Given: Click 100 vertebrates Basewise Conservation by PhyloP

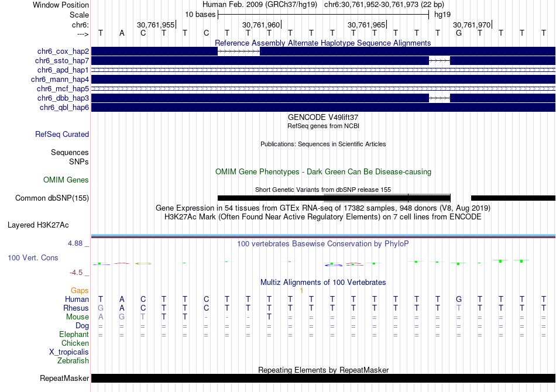Looking at the screenshot, I should point(322,244).
